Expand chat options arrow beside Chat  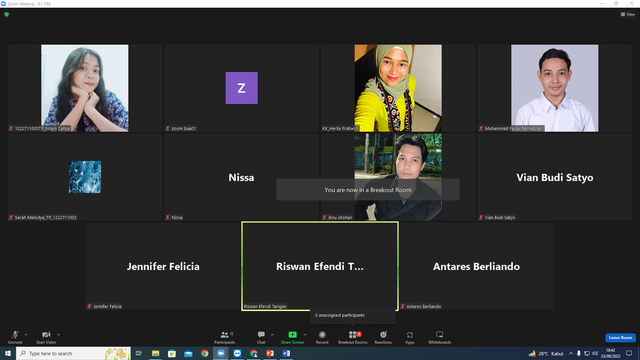click(272, 335)
